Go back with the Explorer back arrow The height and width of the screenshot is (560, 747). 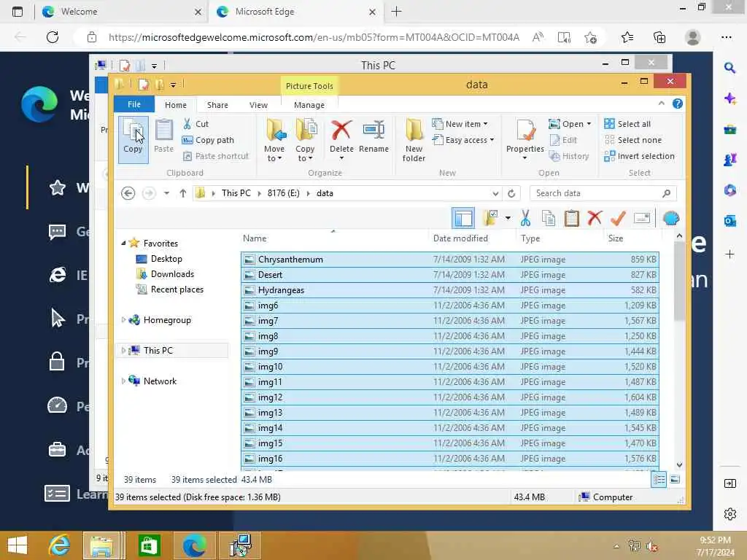(128, 193)
